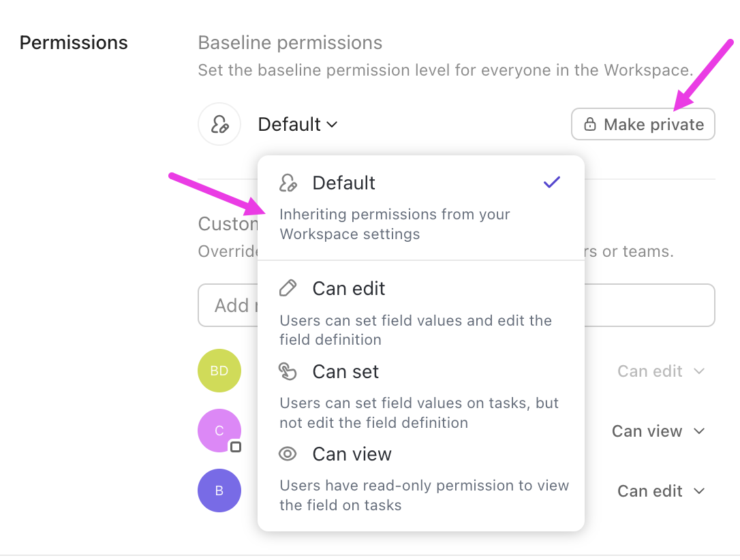The image size is (740, 560).
Task: Click the hand icon beside Can set
Action: tap(288, 371)
